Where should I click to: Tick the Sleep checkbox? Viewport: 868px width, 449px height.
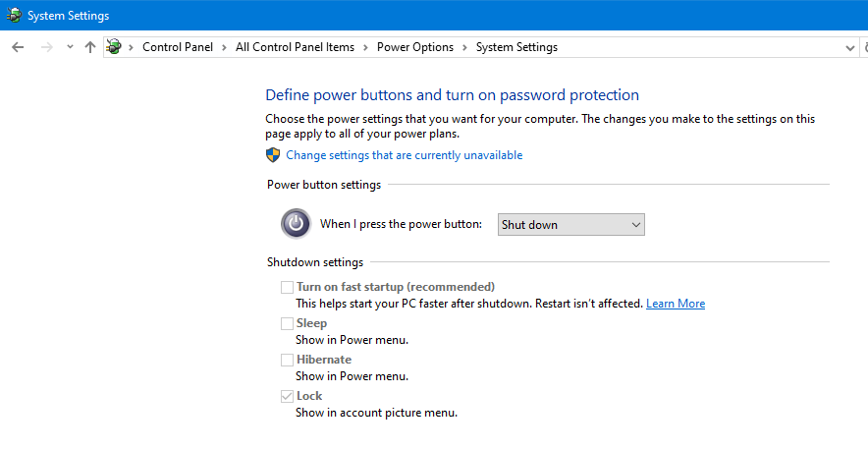click(x=287, y=323)
